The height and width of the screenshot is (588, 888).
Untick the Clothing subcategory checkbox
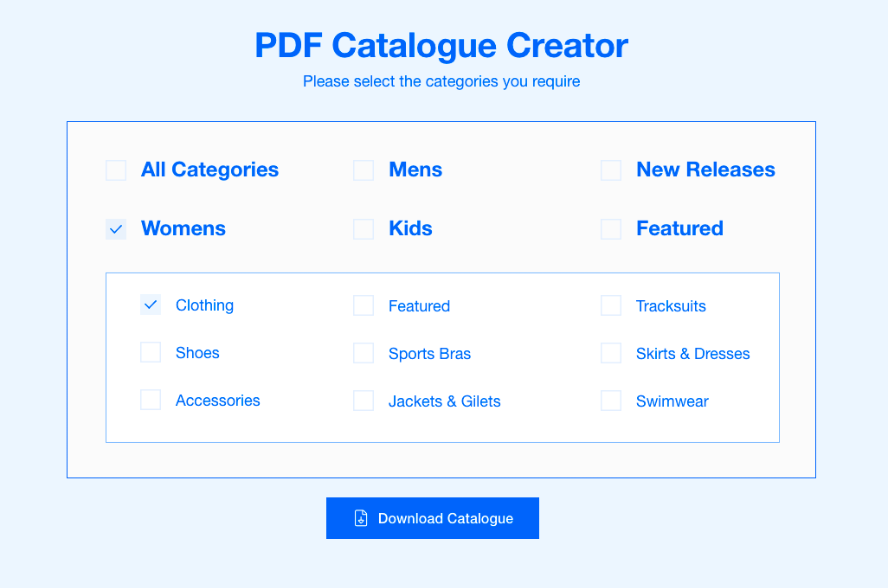151,305
